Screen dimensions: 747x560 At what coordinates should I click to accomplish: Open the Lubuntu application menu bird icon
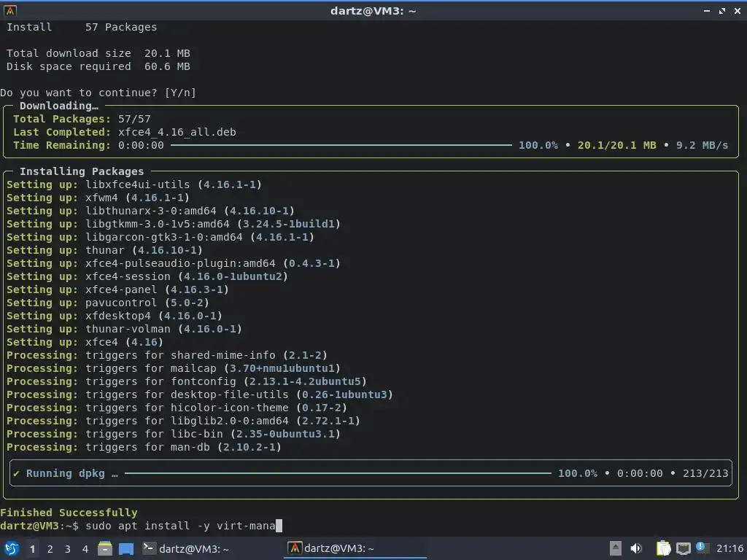pyautogui.click(x=11, y=548)
